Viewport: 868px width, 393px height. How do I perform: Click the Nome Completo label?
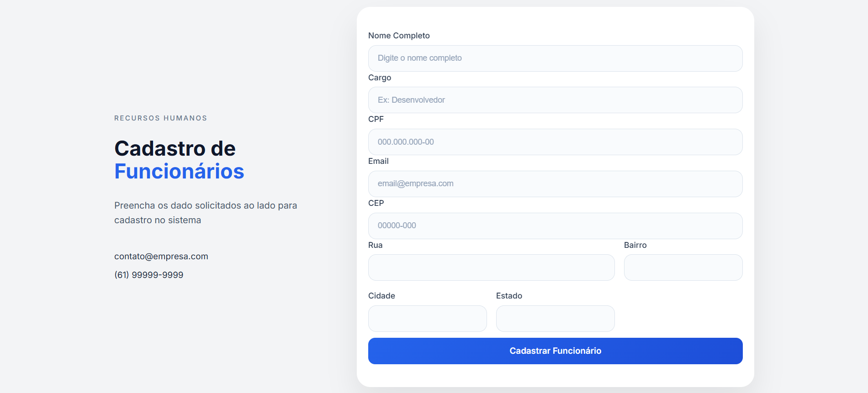(x=399, y=36)
